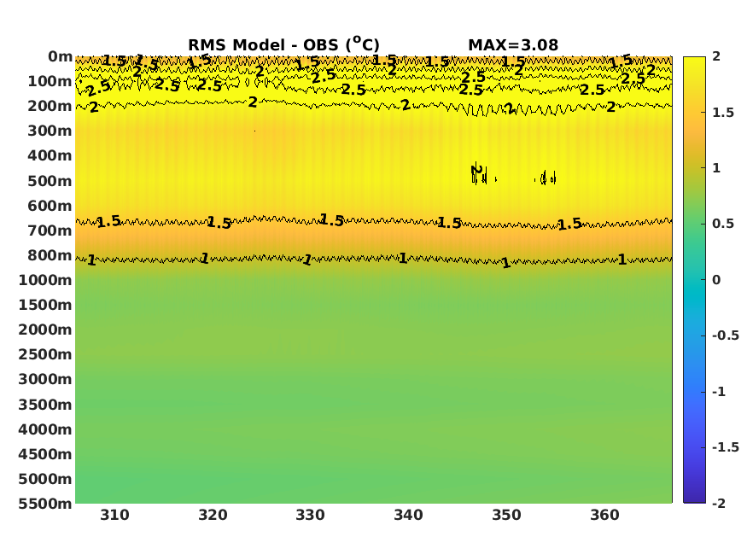Select the '350' x-axis tick label

pyautogui.click(x=506, y=515)
